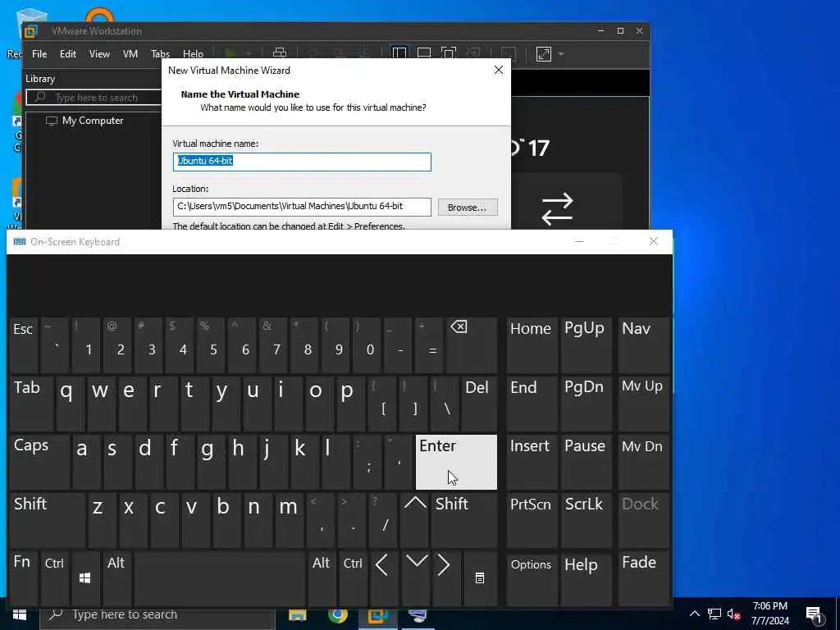The width and height of the screenshot is (840, 630).
Task: Open the View menu in VMware Workstation
Action: [99, 54]
